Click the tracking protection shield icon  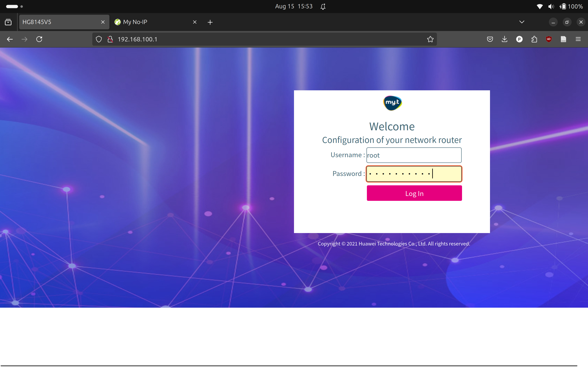click(99, 39)
